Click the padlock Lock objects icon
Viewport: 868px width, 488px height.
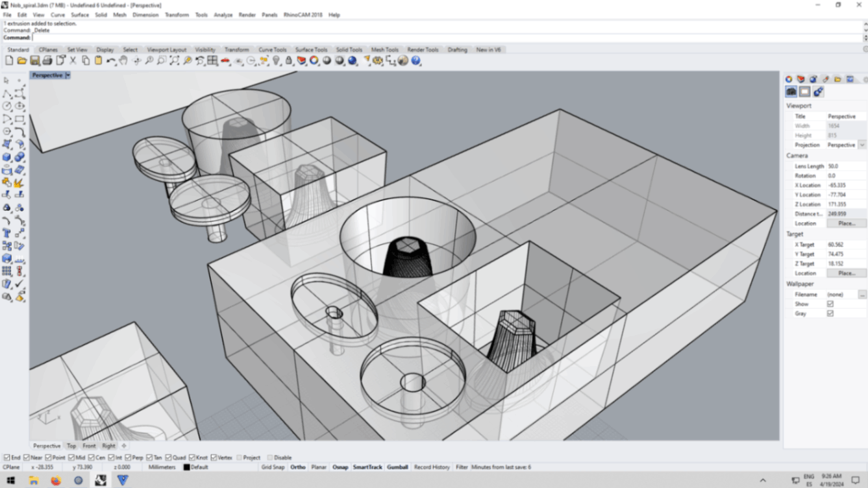[x=289, y=60]
